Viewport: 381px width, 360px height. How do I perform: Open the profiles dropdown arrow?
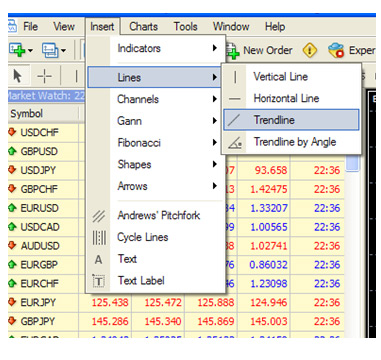pos(63,51)
